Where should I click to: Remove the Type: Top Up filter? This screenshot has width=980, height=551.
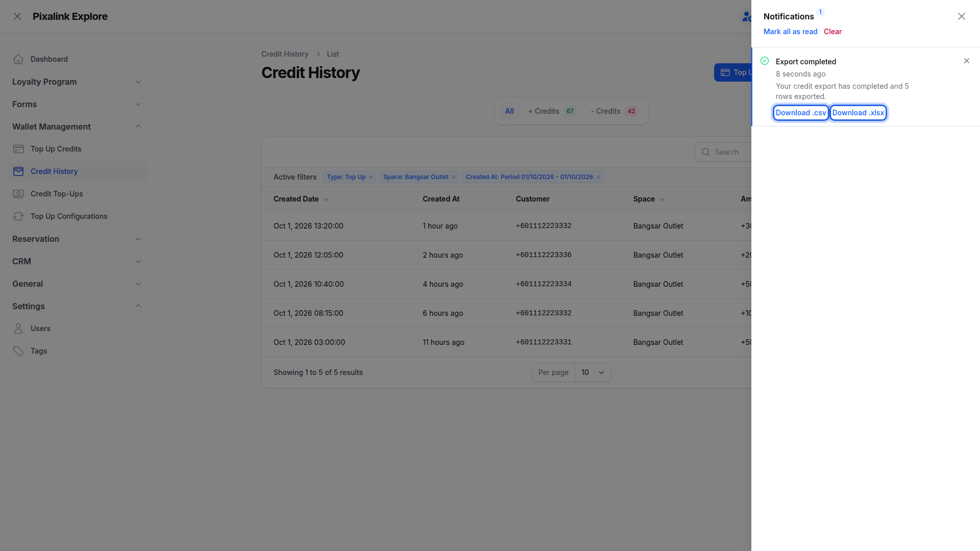(x=371, y=177)
